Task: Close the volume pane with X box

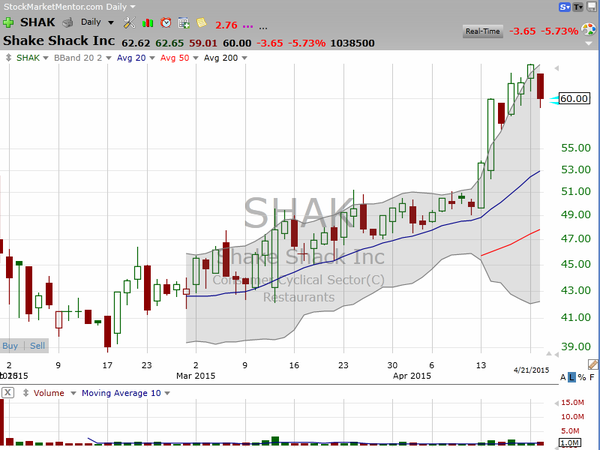Action: [8, 393]
